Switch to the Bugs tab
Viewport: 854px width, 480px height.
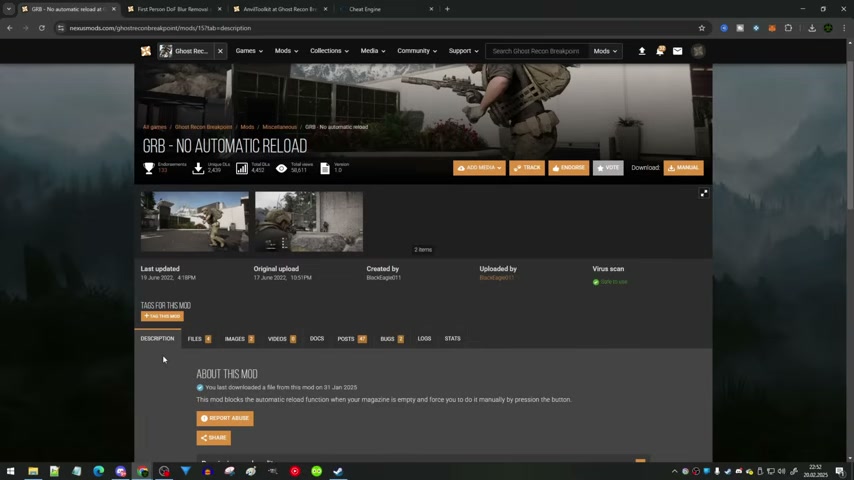[x=392, y=339]
